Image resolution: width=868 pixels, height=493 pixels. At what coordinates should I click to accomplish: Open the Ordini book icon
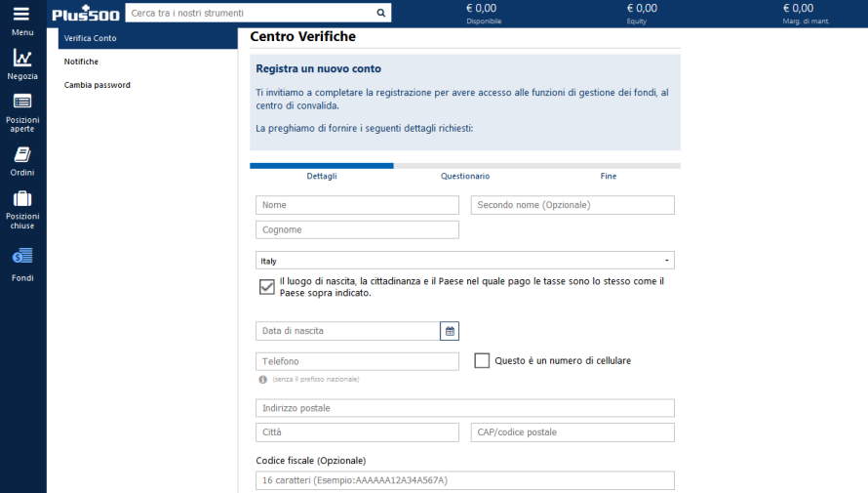click(x=22, y=155)
